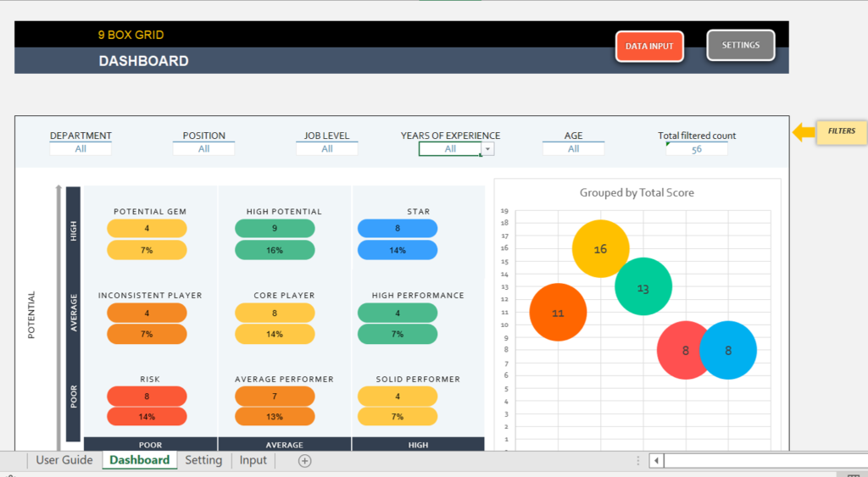Click the yellow bubble labeled 16
The image size is (868, 477).
coord(601,249)
